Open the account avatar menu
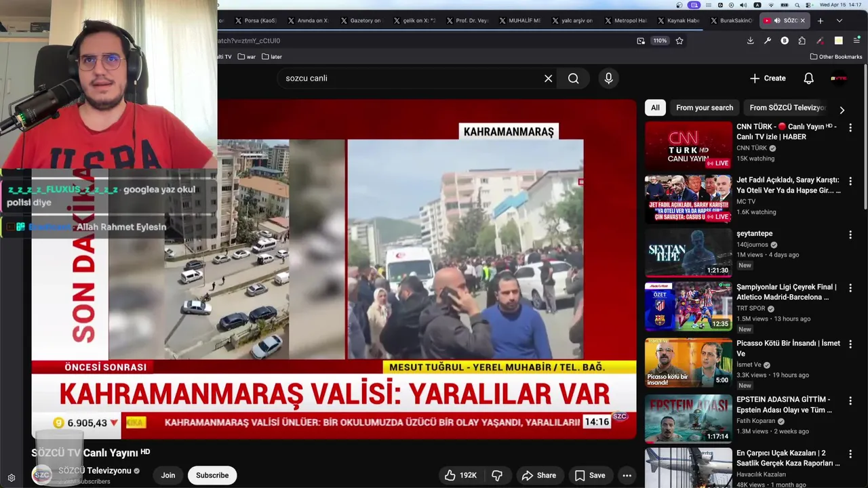 coord(839,79)
